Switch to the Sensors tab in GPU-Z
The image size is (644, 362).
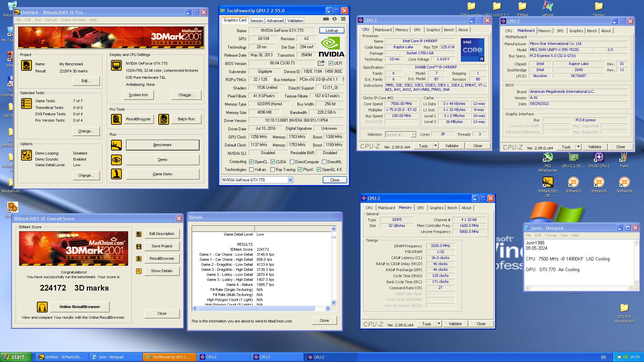tap(257, 21)
